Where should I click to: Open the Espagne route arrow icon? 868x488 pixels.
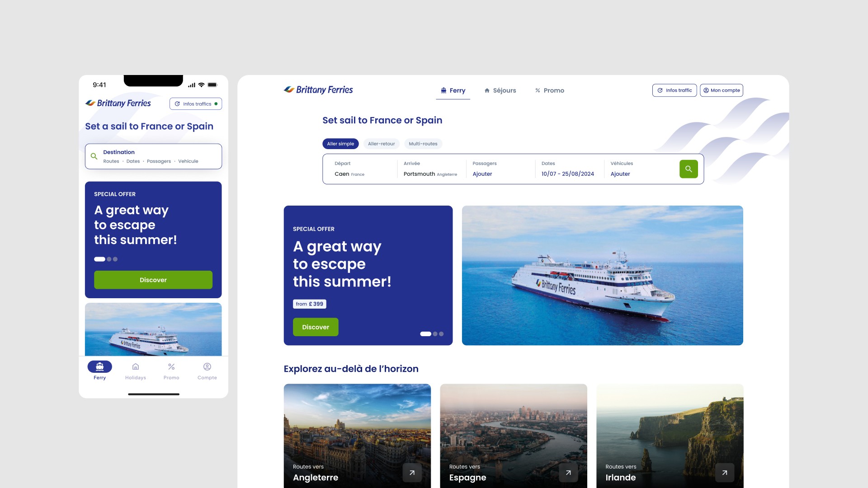click(568, 473)
